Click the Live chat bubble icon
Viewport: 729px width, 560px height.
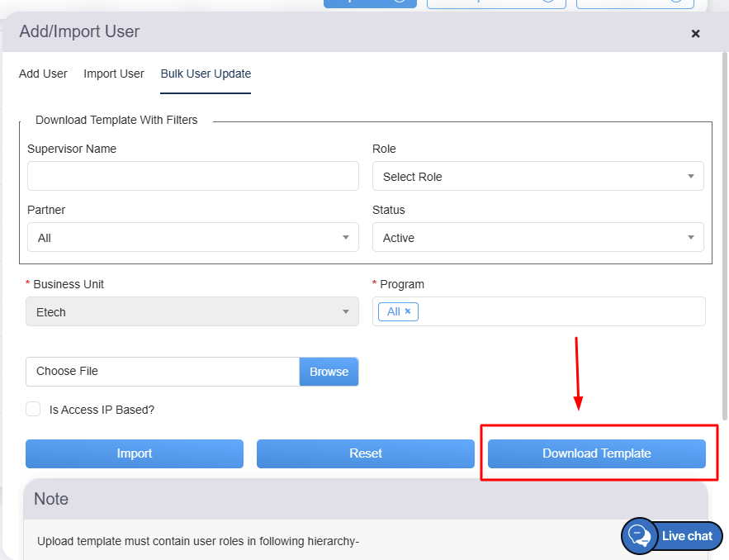click(638, 535)
